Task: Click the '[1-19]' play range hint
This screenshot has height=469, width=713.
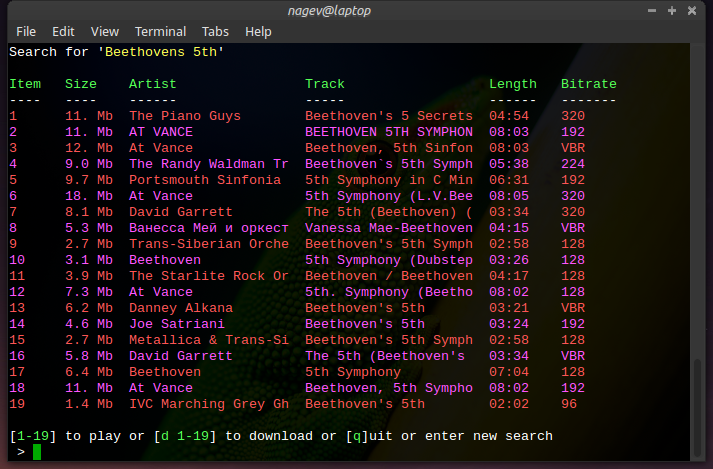Action: 33,436
